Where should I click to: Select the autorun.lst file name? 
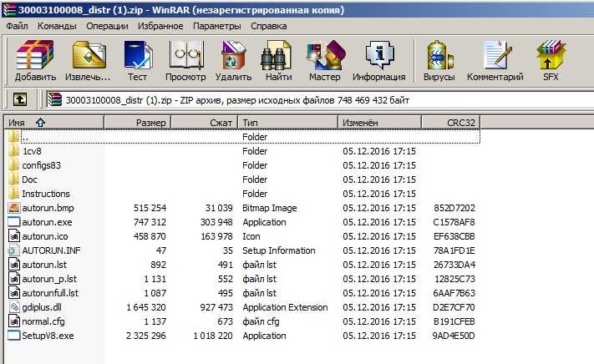pos(44,265)
